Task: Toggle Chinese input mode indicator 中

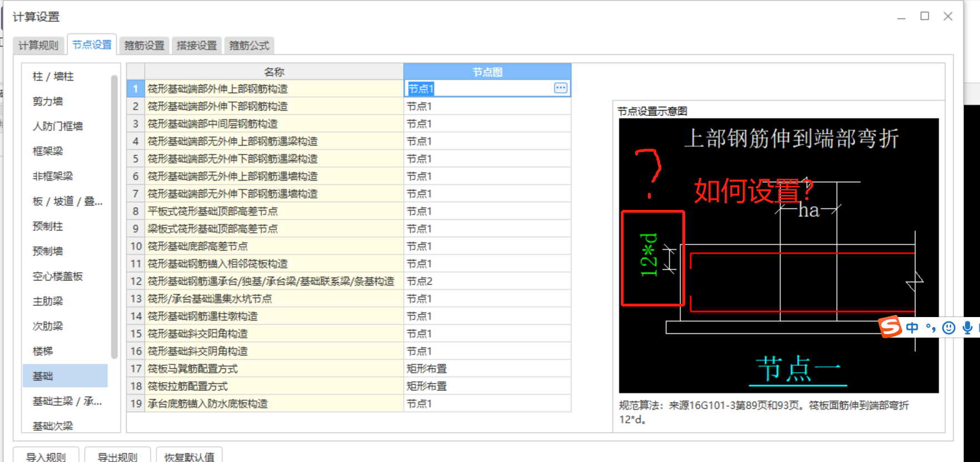Action: tap(912, 328)
